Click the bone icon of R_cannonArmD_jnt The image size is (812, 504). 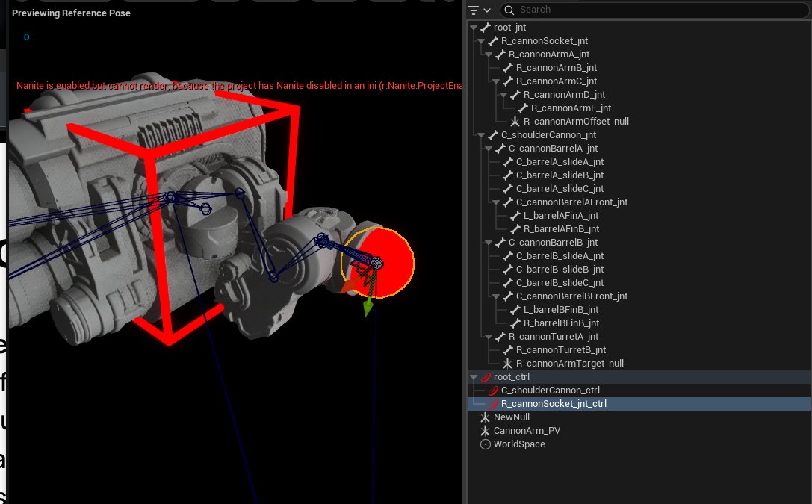[x=515, y=95]
